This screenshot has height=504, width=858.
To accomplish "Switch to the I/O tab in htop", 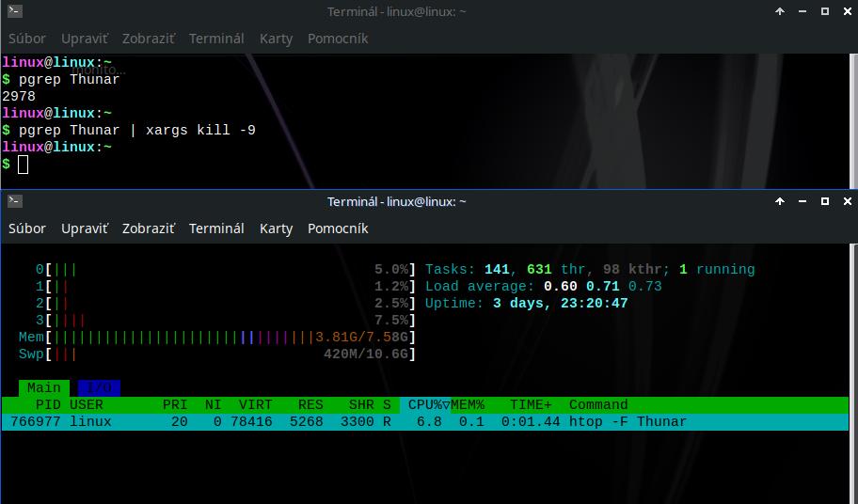I will coord(98,387).
